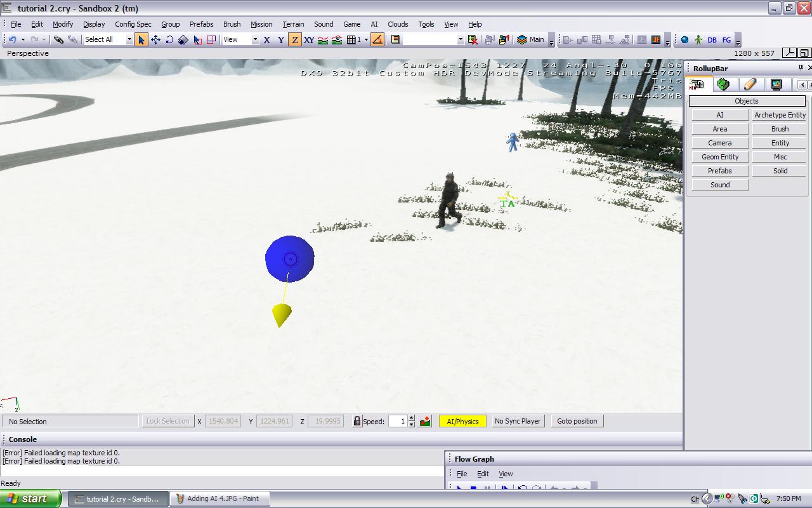Click the Undo arrow icon

click(12, 39)
